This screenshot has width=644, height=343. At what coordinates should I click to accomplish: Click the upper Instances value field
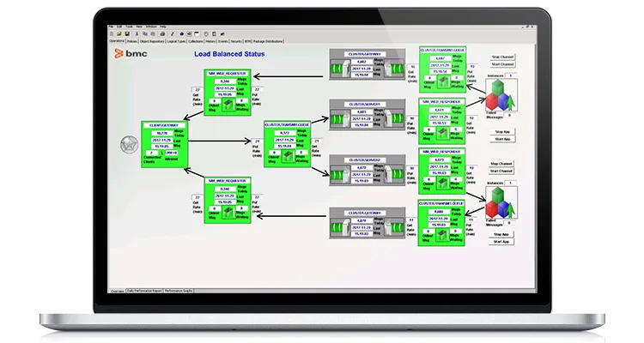click(x=511, y=76)
